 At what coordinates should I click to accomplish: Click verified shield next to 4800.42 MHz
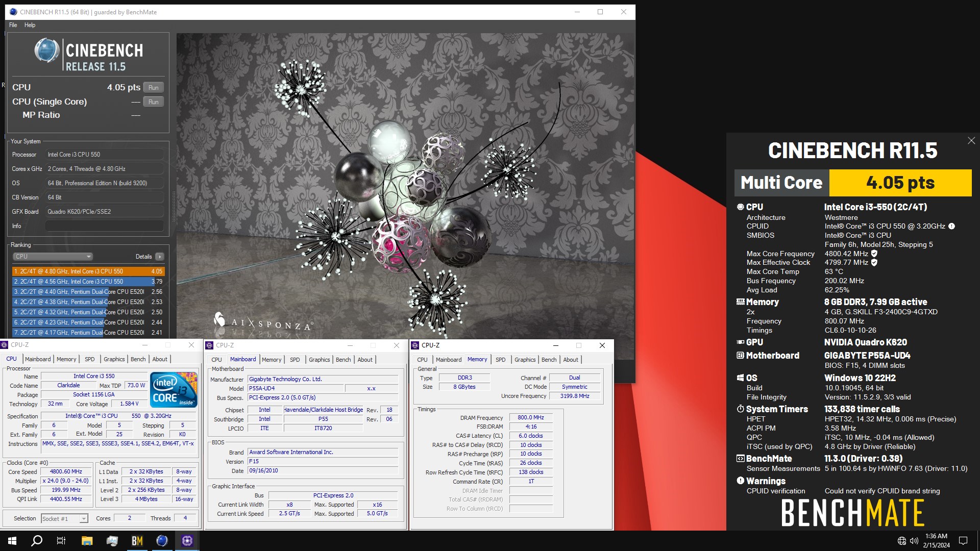coord(874,254)
